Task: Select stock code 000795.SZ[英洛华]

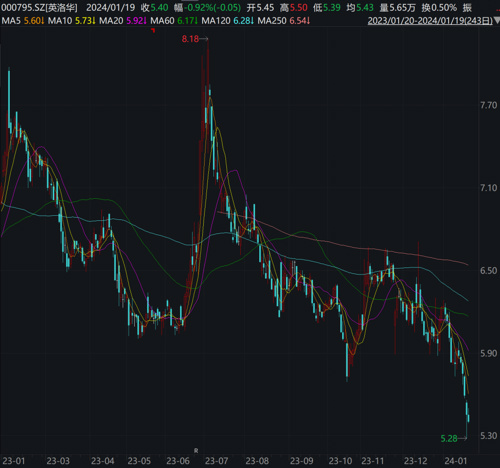Action: tap(39, 8)
